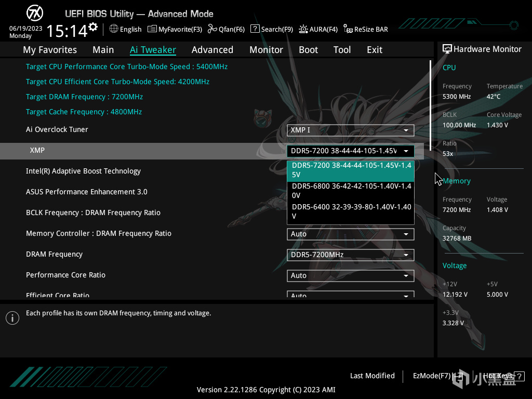
Task: Select DDR5-6800 36-42-42-105 XMP profile option
Action: [x=351, y=191]
